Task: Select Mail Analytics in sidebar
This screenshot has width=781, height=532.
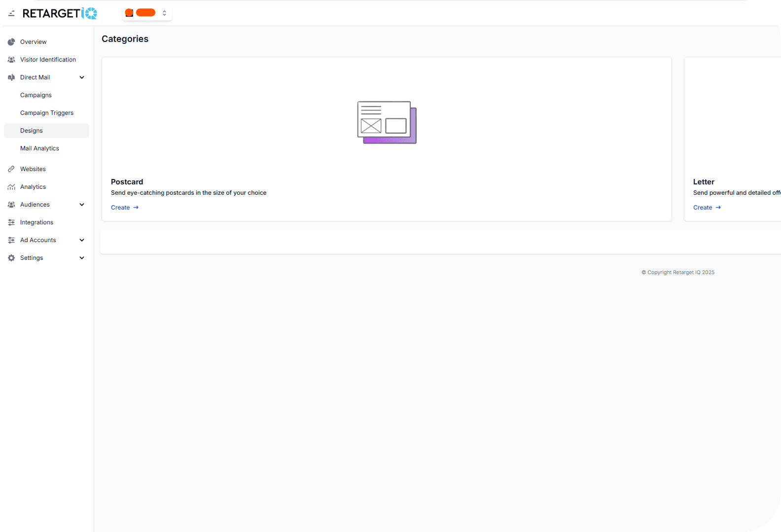Action: [39, 148]
